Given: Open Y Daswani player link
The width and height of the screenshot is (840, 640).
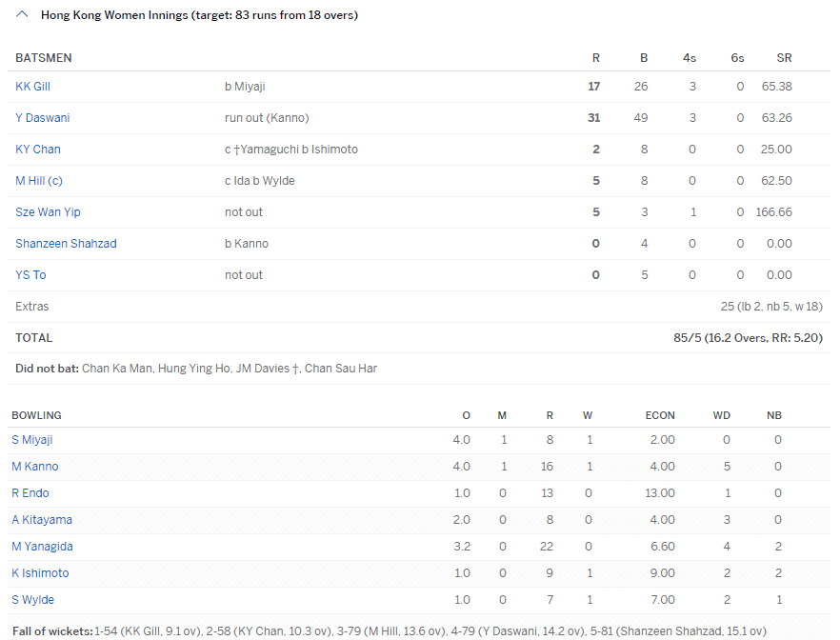Looking at the screenshot, I should pos(42,118).
